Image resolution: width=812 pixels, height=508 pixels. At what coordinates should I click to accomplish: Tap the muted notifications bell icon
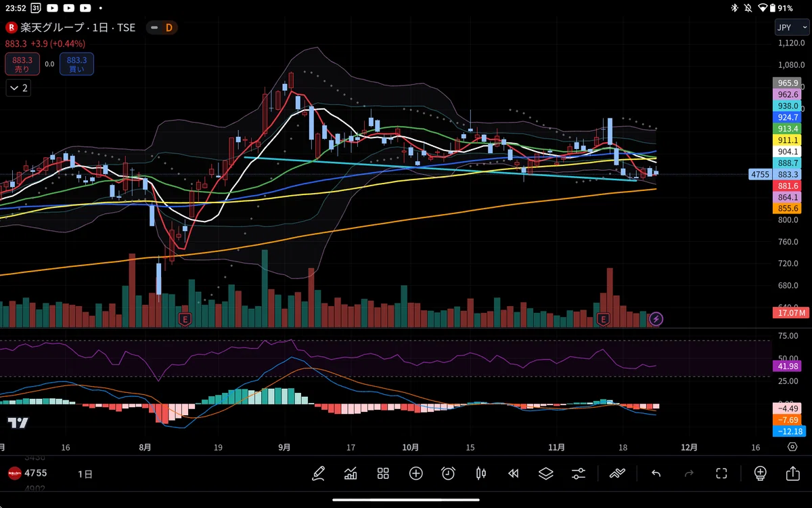click(x=748, y=8)
